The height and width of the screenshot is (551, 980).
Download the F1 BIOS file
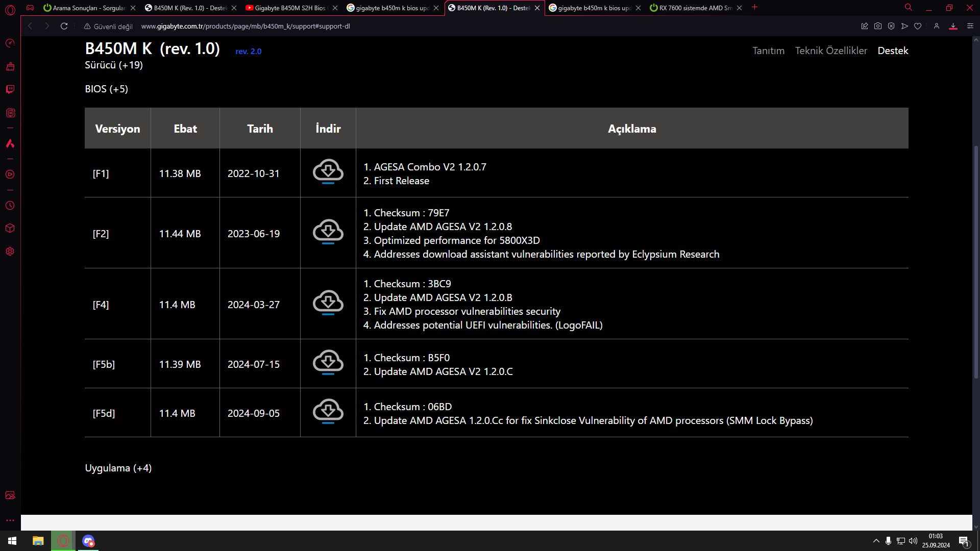328,172
